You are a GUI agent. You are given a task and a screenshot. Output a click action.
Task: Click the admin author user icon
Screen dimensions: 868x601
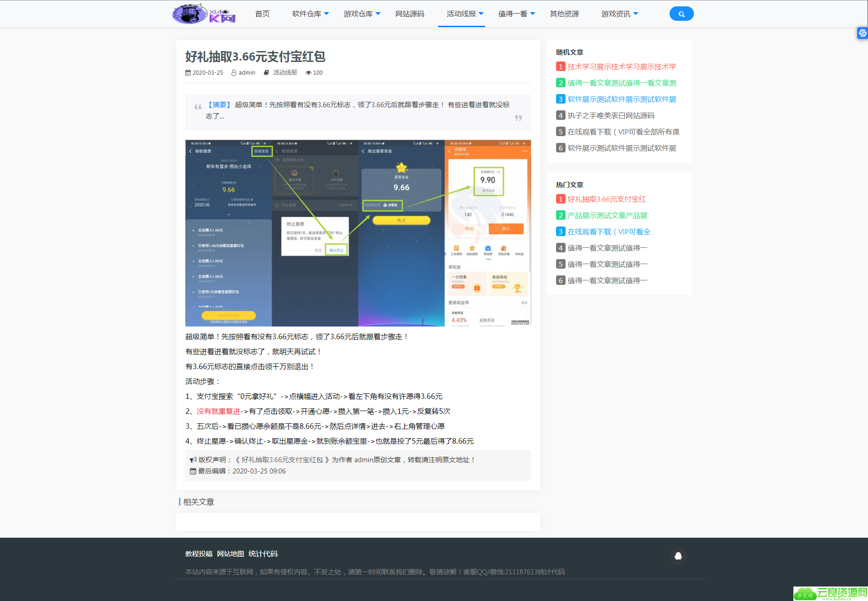tap(234, 73)
